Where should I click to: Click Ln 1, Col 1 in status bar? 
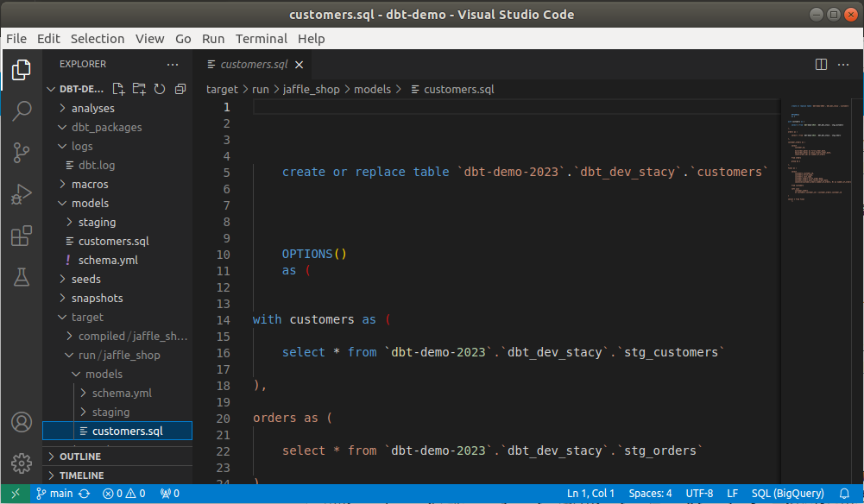(x=590, y=494)
